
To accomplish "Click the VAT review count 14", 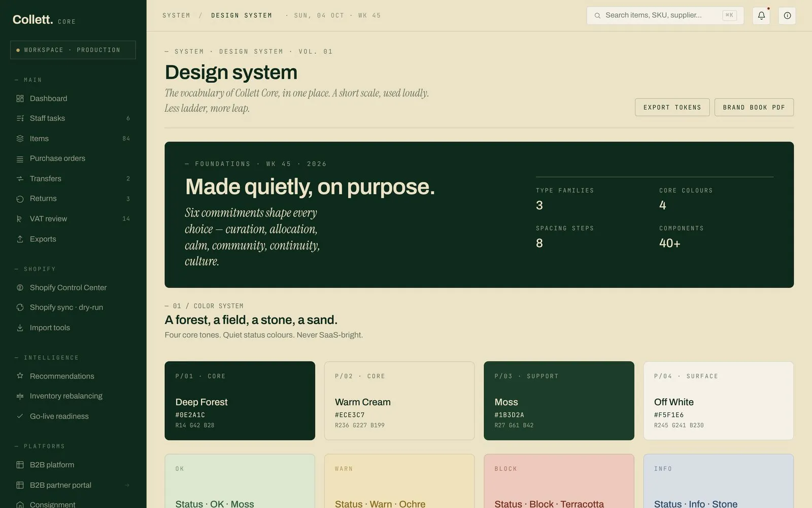I will (x=126, y=219).
